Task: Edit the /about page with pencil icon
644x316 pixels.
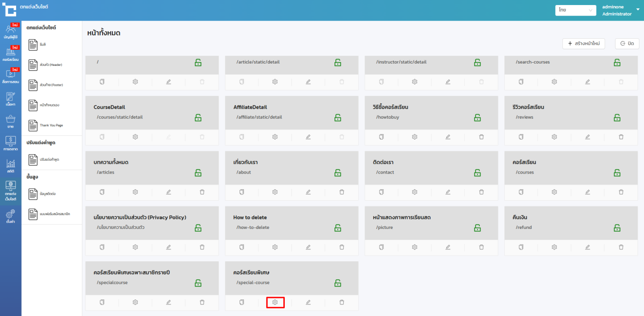Action: tap(308, 192)
